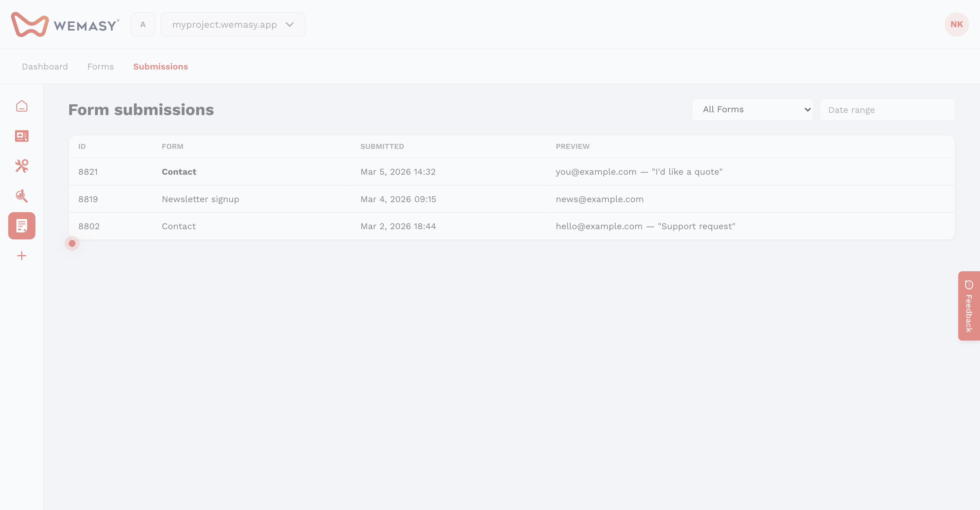Click the FORM column header
Viewport: 980px width, 510px height.
point(173,146)
